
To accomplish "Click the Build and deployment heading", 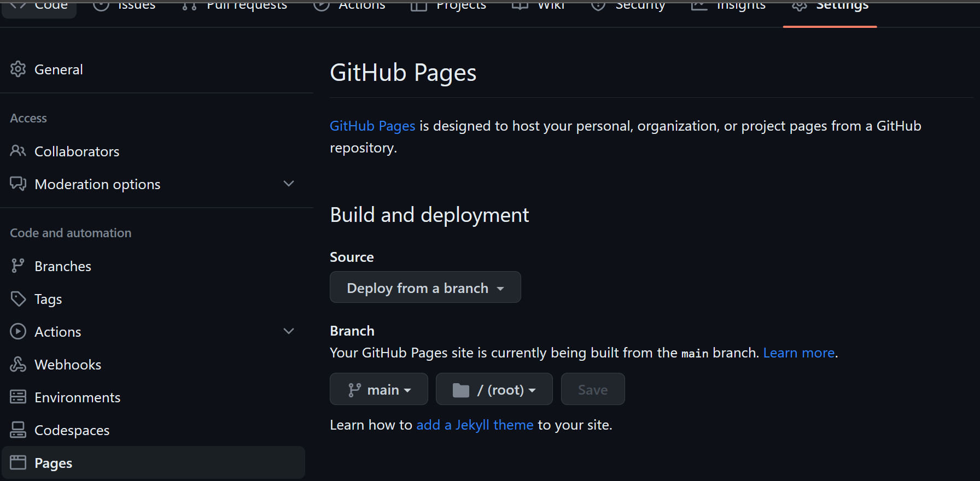I will (x=429, y=215).
